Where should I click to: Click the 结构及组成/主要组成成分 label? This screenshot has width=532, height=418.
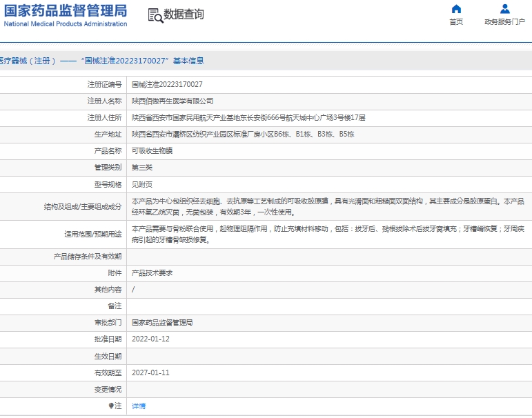pos(83,207)
